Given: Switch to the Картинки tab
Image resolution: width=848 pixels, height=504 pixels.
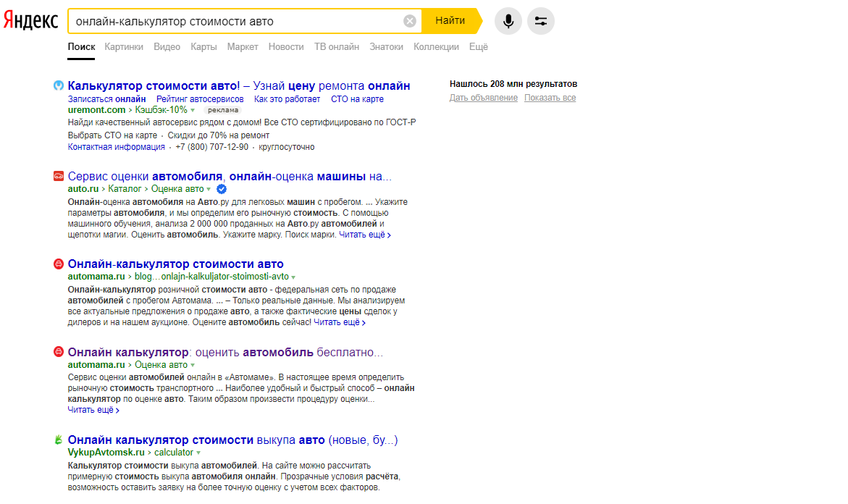Looking at the screenshot, I should 124,47.
